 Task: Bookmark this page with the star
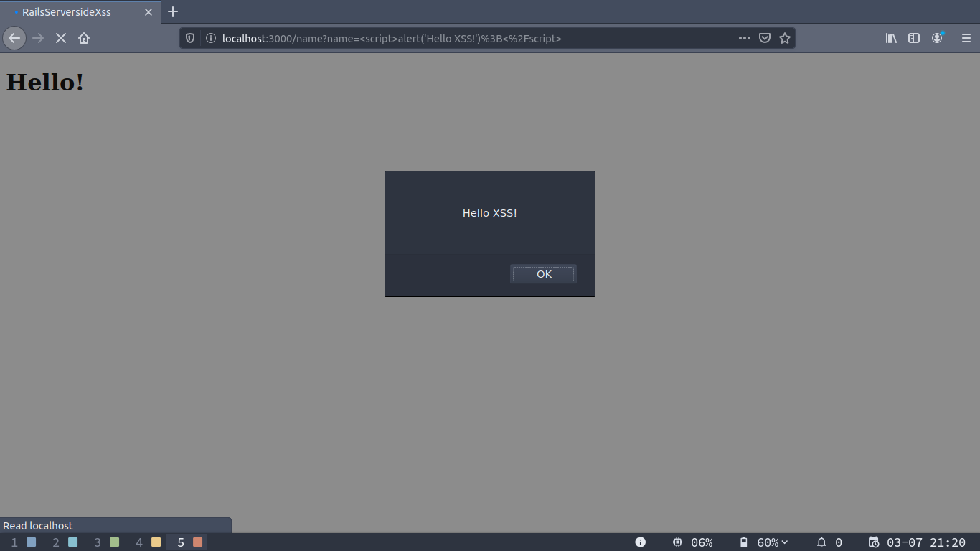coord(785,38)
